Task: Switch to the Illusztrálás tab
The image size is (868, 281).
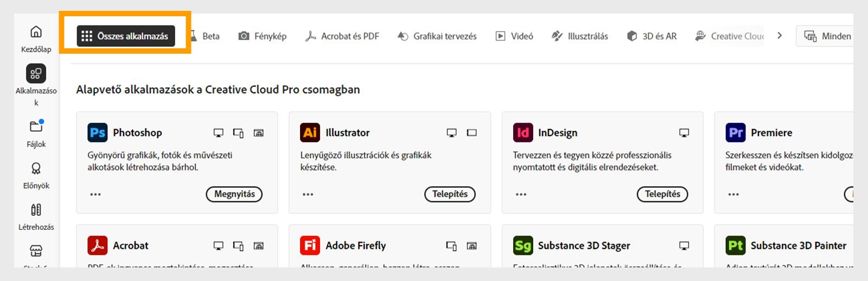Action: (580, 36)
